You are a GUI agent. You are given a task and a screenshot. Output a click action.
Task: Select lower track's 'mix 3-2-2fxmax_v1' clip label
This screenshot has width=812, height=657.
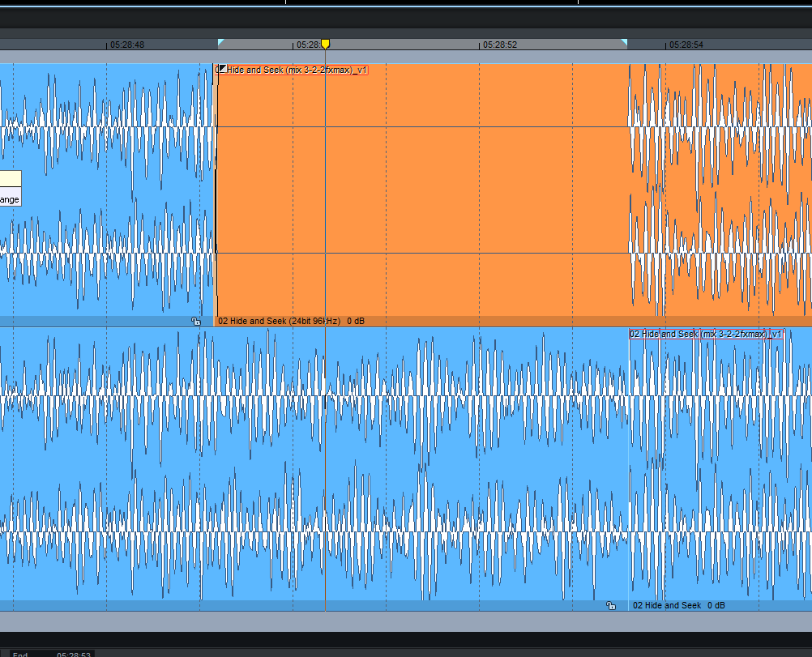click(706, 334)
